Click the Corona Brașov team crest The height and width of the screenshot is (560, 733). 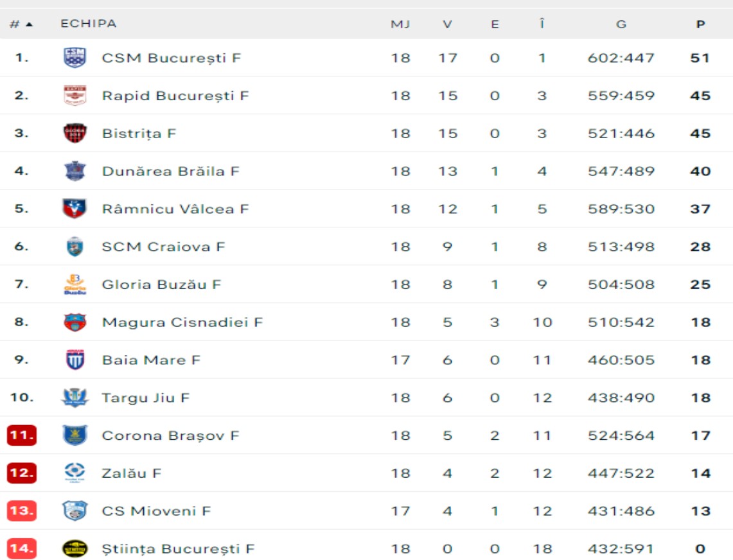[75, 435]
